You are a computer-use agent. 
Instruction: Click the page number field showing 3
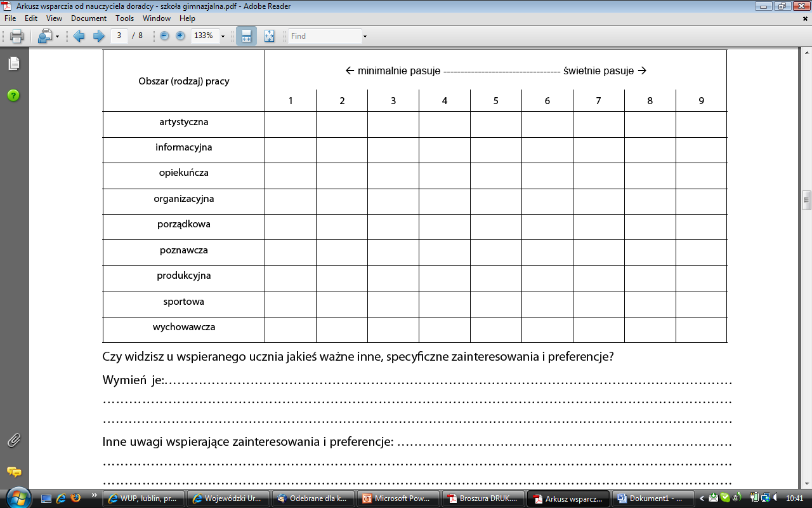[x=119, y=36]
